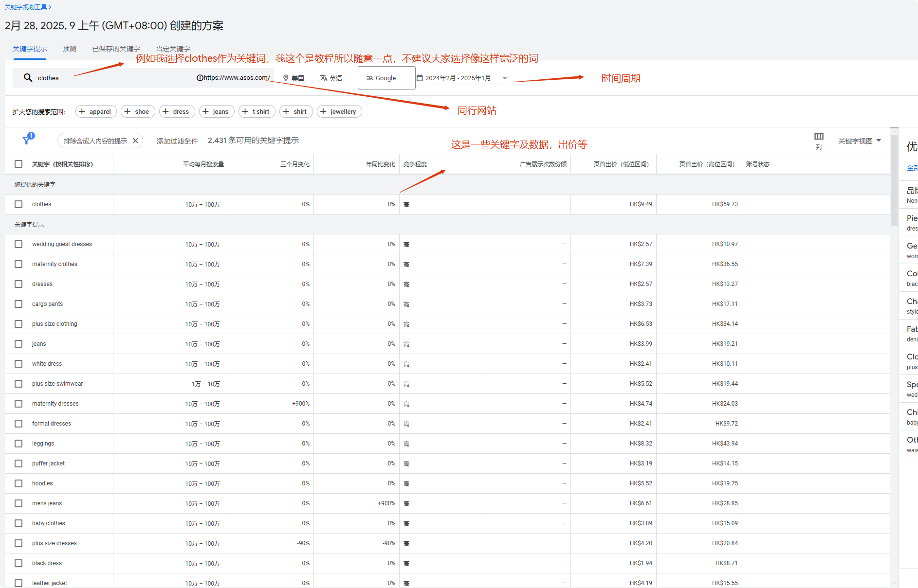The width and height of the screenshot is (918, 588).
Task: Click the Google network button
Action: pos(386,78)
